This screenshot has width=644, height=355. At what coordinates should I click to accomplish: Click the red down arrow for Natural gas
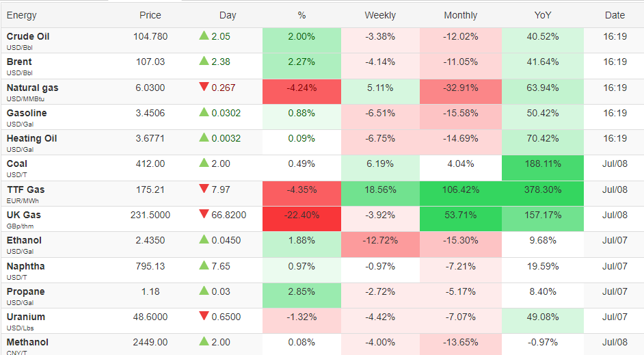pos(204,87)
